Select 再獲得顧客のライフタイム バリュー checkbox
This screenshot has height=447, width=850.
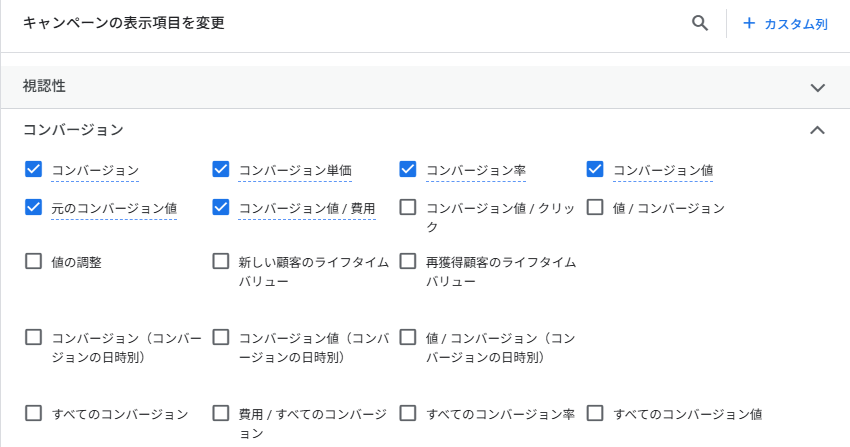[408, 262]
